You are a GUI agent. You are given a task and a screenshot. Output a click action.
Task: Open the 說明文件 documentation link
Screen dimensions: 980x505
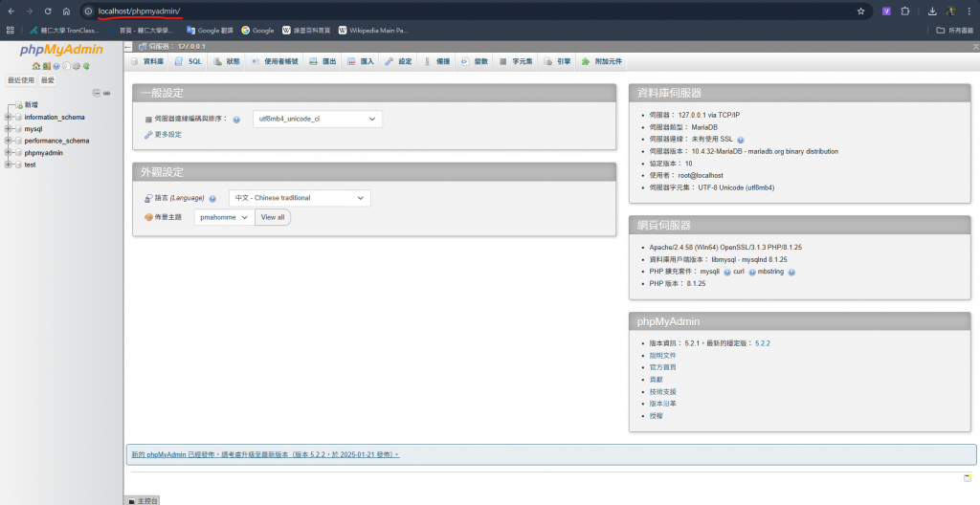(662, 356)
